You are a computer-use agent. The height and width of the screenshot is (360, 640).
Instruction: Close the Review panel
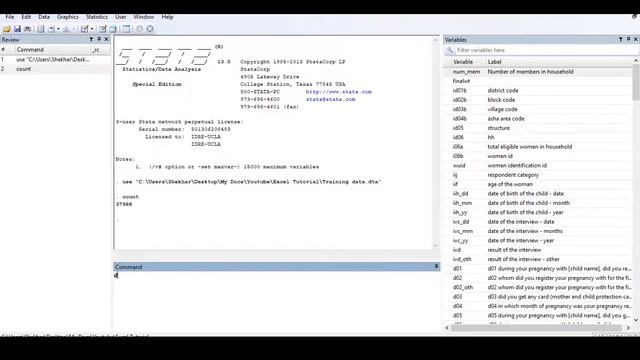107,40
